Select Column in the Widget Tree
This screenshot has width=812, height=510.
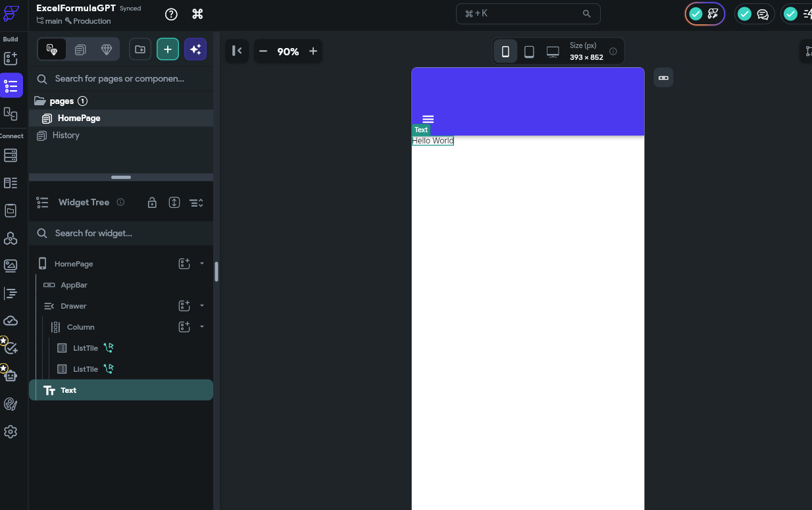81,327
